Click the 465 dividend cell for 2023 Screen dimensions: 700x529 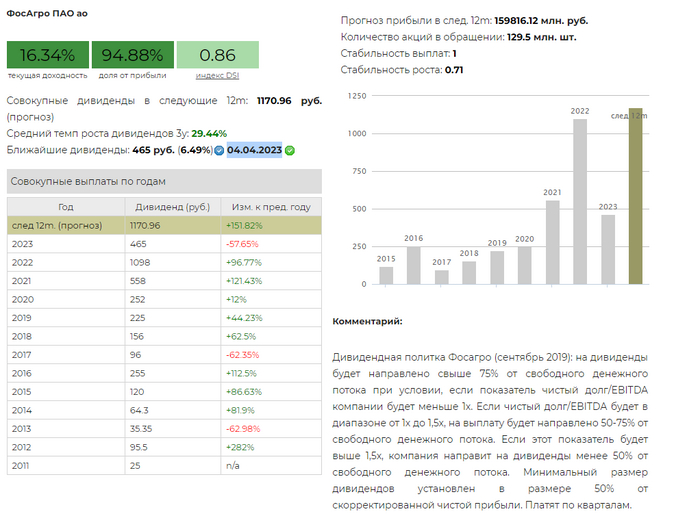(x=172, y=244)
